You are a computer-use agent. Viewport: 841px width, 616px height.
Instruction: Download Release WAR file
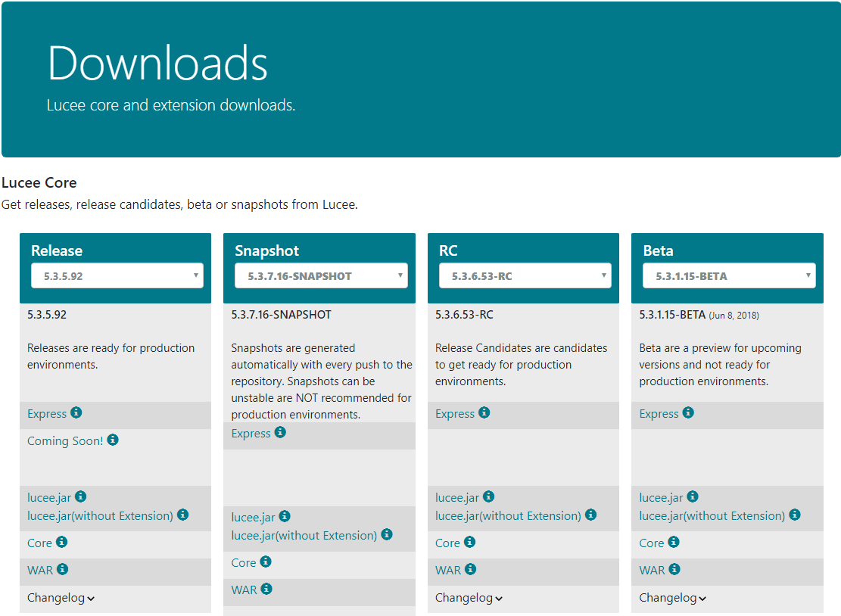[40, 570]
